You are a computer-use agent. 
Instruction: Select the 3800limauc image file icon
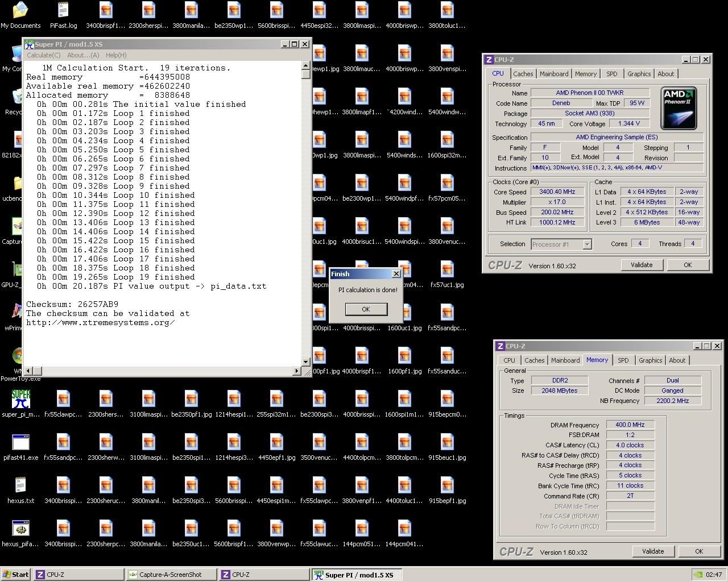click(362, 53)
